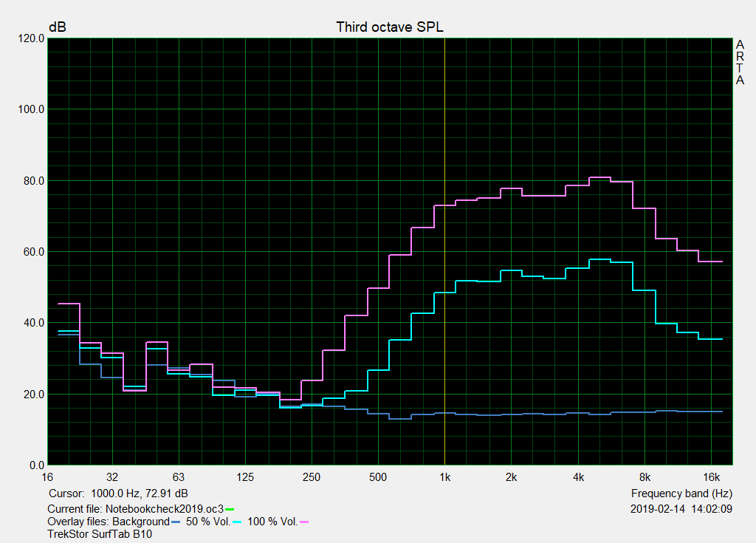Click the vertical ARTA label at right edge
This screenshot has width=756, height=543.
tap(740, 62)
